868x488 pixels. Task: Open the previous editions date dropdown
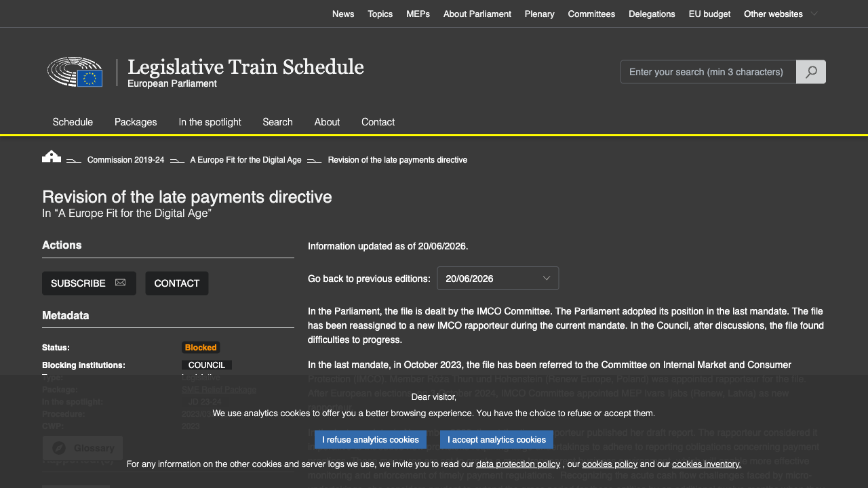(498, 279)
